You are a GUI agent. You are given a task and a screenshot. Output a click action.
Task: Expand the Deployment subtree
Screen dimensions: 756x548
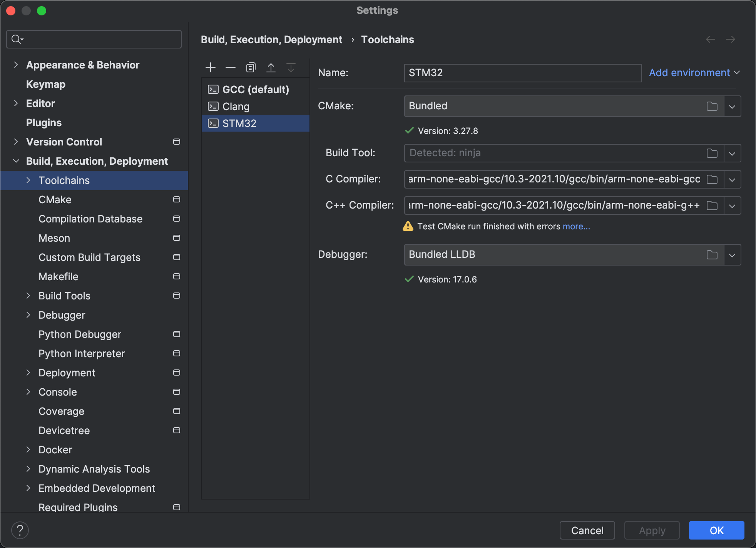click(28, 373)
